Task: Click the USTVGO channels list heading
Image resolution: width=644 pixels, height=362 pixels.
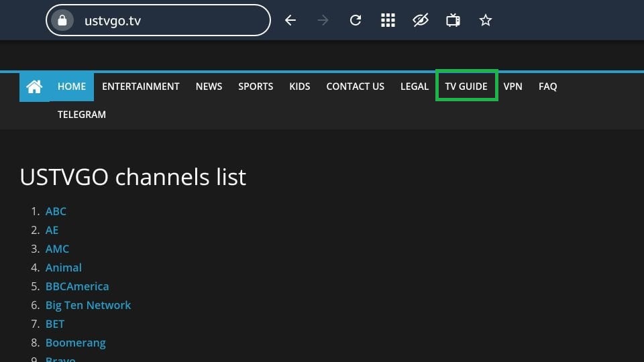Action: click(x=133, y=177)
